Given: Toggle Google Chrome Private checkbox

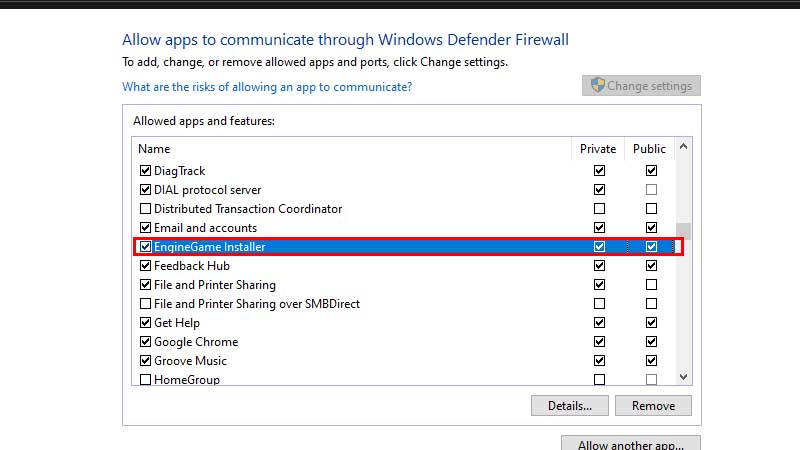Looking at the screenshot, I should click(x=599, y=342).
